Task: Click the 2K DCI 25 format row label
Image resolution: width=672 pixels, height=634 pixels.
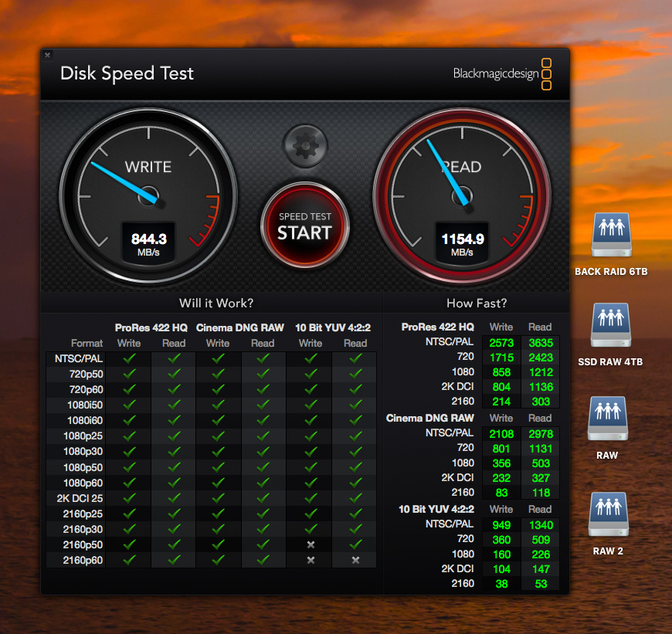Action: tap(80, 498)
